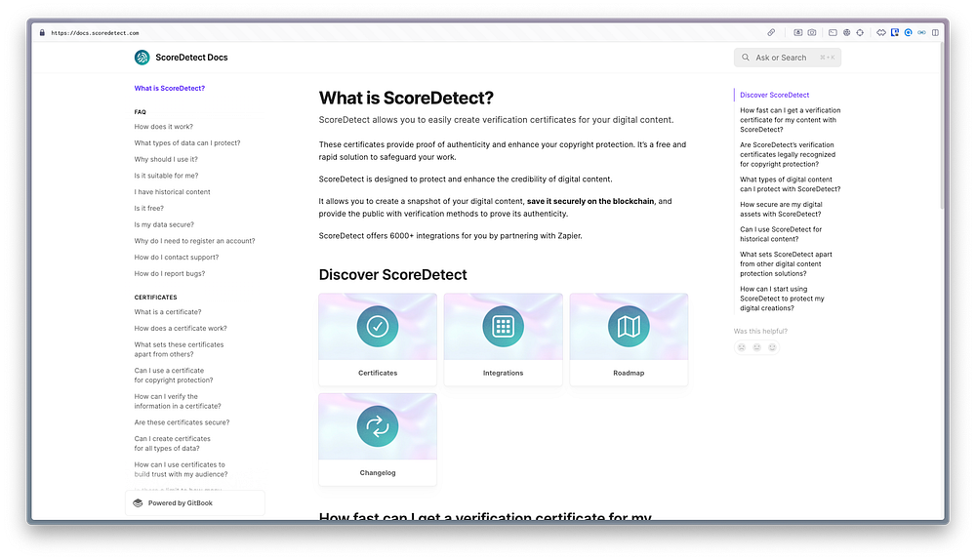The image size is (976, 560).
Task: Click the camera screenshot icon in browser toolbar
Action: point(812,32)
